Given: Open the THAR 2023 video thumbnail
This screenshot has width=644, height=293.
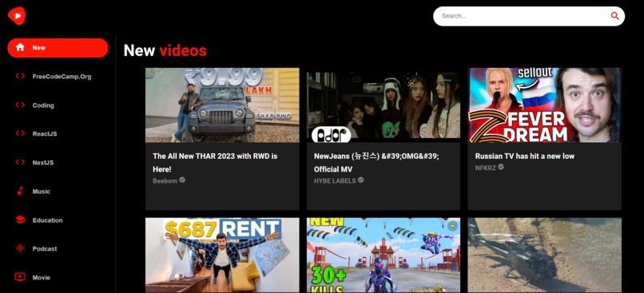Looking at the screenshot, I should point(222,105).
